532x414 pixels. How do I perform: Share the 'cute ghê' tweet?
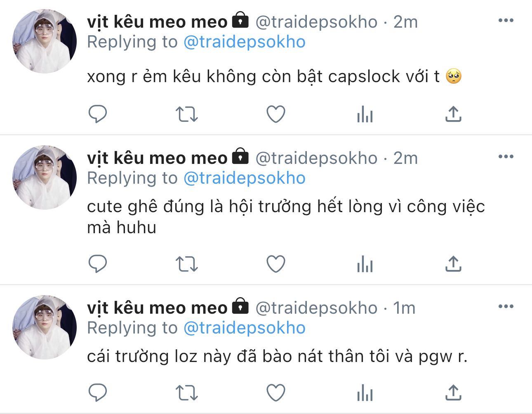pos(453,264)
